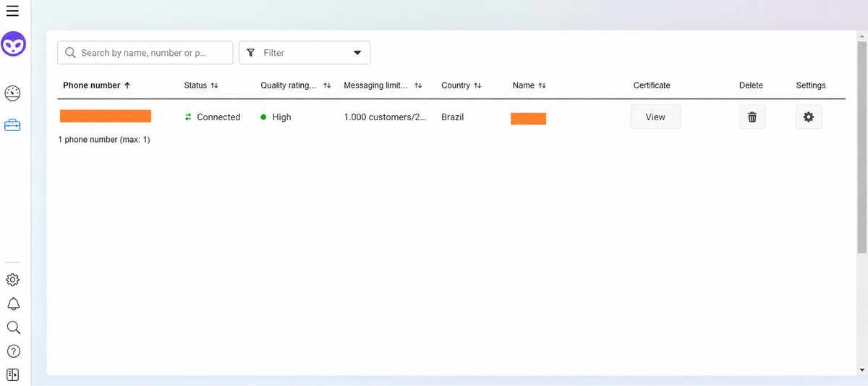The height and width of the screenshot is (386, 868).
Task: Click the Settings column header
Action: click(811, 85)
